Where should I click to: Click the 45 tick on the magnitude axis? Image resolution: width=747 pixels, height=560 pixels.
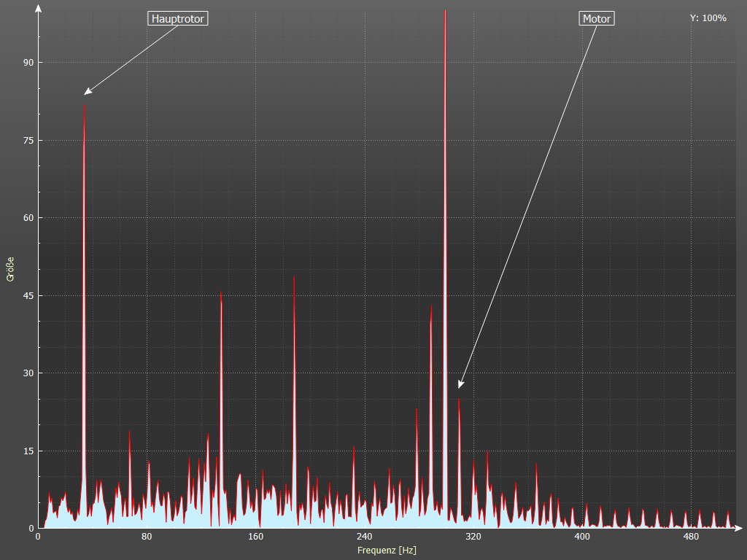[29, 295]
